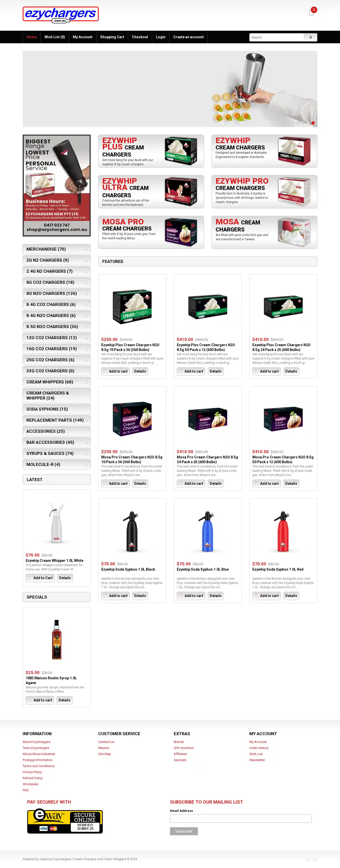Click Details for Ezywhip Soda Syphon Red
The image size is (340, 868).
pyautogui.click(x=291, y=596)
